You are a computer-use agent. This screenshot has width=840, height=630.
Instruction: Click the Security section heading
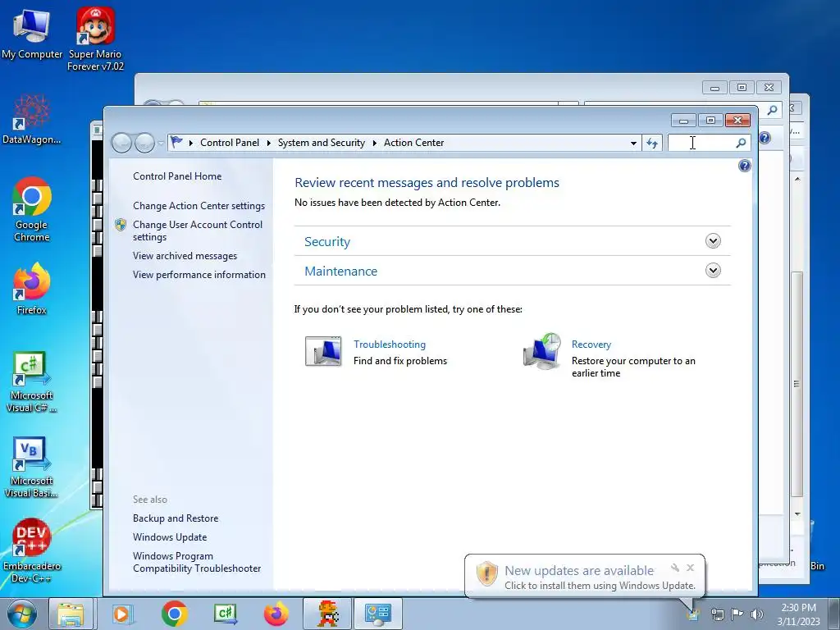click(326, 242)
